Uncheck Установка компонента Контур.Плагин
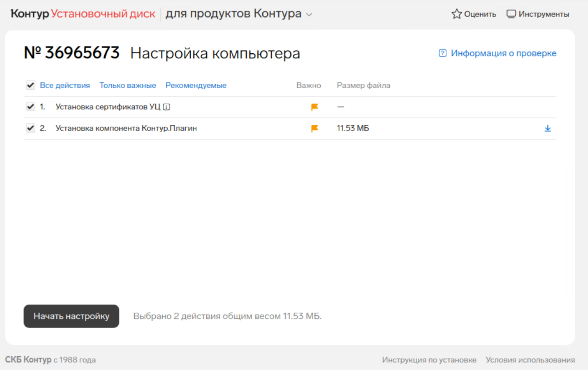 (30, 128)
